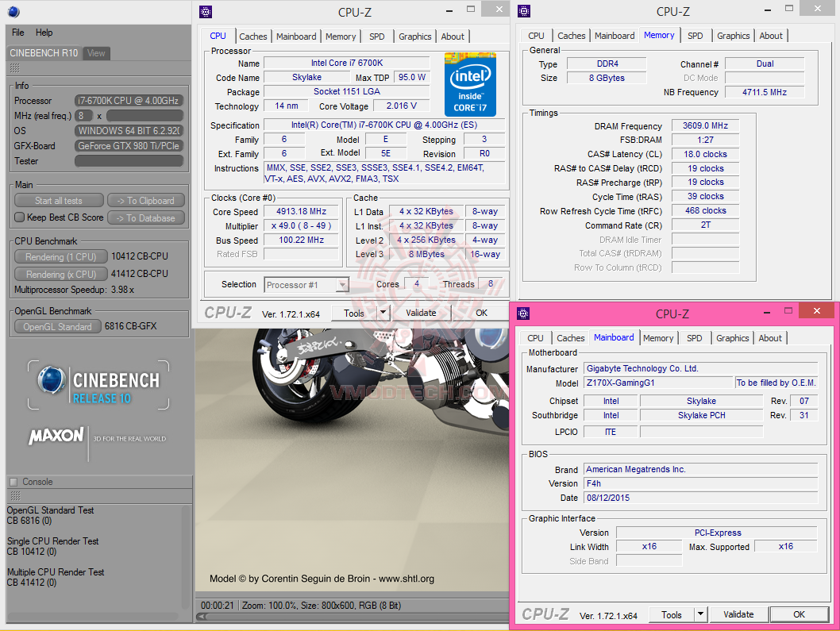Open Memory tab in Mainboard window

[658, 338]
